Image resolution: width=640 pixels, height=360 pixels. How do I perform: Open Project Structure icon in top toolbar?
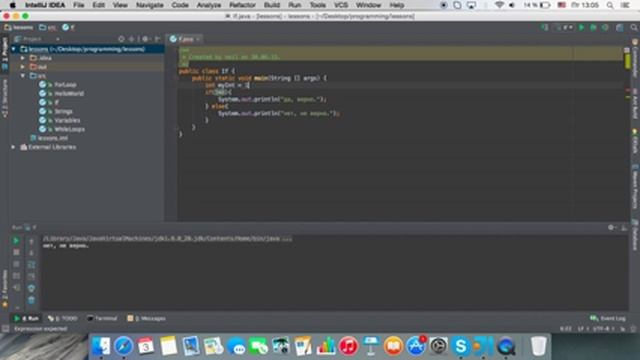620,27
